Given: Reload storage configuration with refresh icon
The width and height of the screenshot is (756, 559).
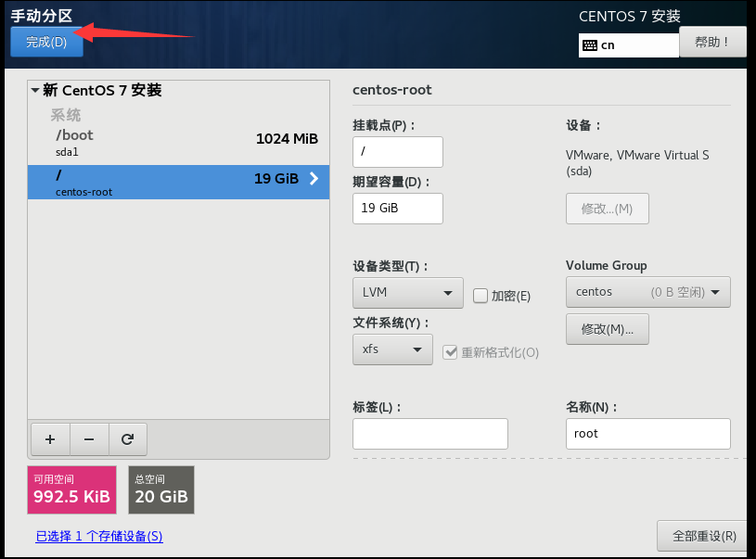Looking at the screenshot, I should (128, 439).
